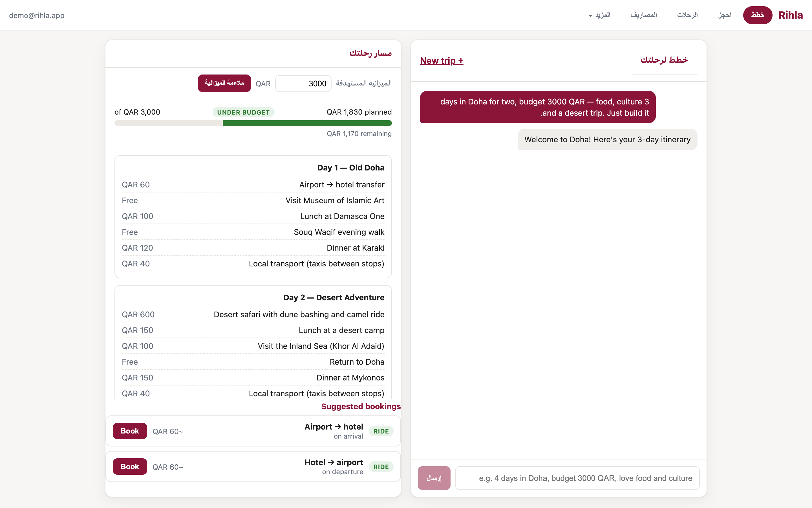The image size is (812, 508).
Task: Focus the target budget 3000 field
Action: pyautogui.click(x=303, y=83)
